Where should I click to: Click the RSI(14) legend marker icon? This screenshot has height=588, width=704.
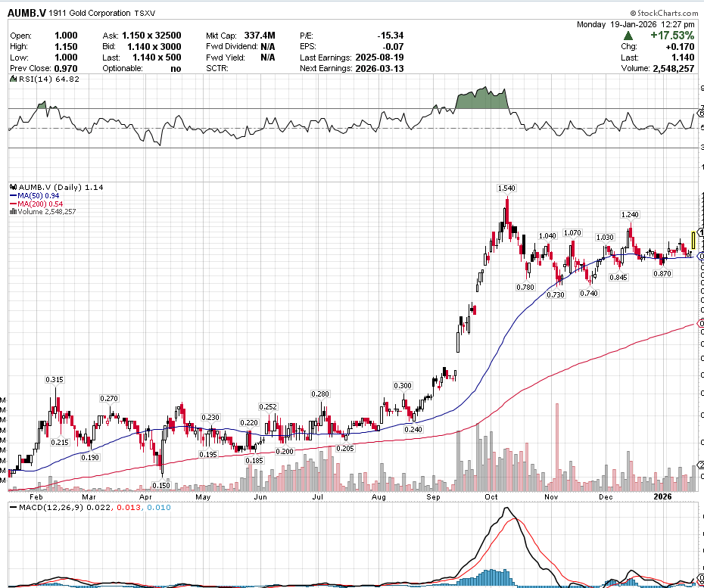click(12, 79)
